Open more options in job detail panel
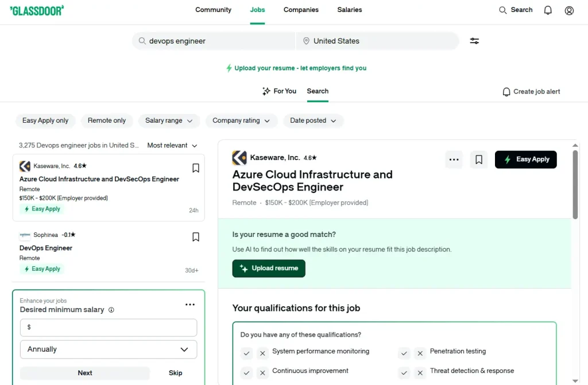 pos(454,160)
